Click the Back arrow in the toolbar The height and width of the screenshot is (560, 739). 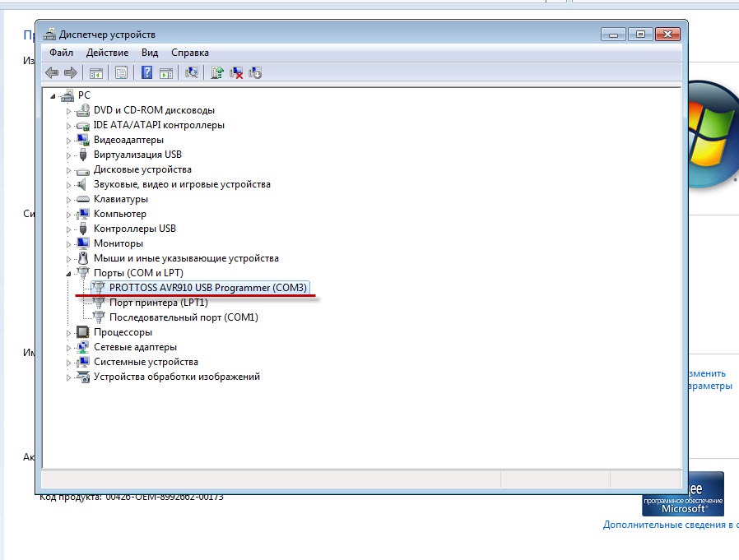pyautogui.click(x=52, y=72)
